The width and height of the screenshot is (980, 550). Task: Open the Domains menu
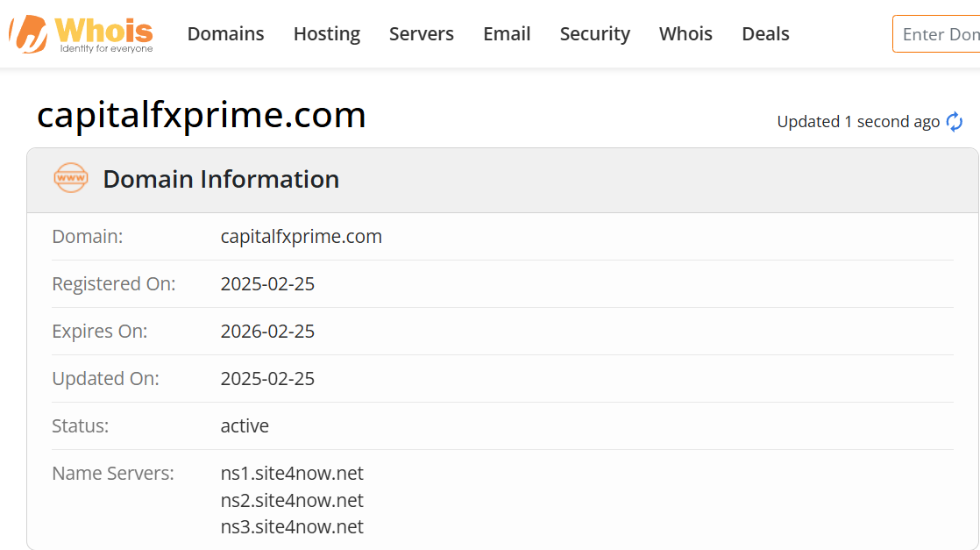click(x=225, y=34)
